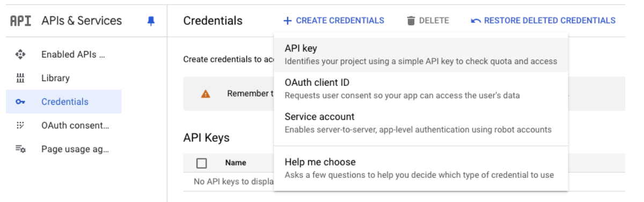
Task: Tick the API Keys select-all checkbox
Action: (x=202, y=163)
